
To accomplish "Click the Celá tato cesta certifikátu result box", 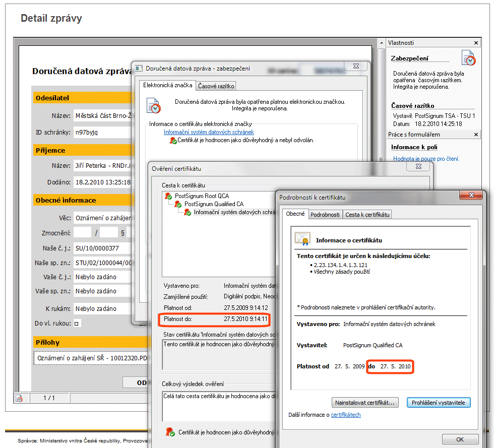I will pos(219,406).
